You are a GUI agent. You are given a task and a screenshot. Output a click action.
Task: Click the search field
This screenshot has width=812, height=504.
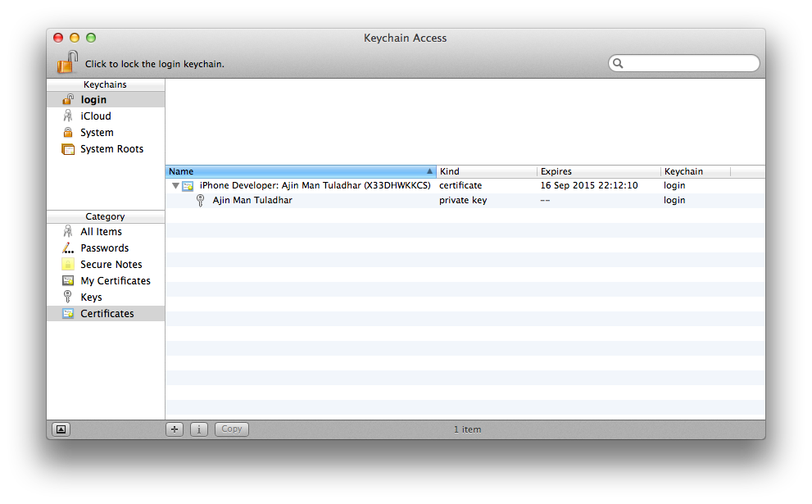pos(683,63)
